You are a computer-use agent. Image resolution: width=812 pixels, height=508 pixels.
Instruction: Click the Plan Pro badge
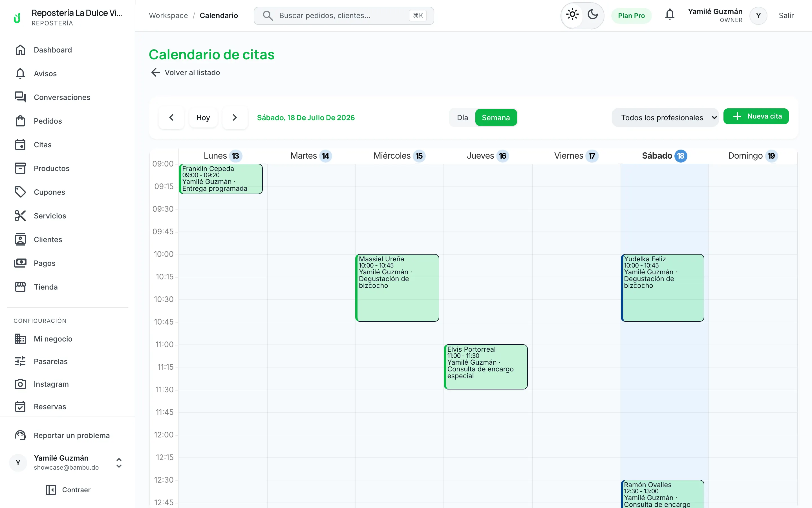pos(631,16)
